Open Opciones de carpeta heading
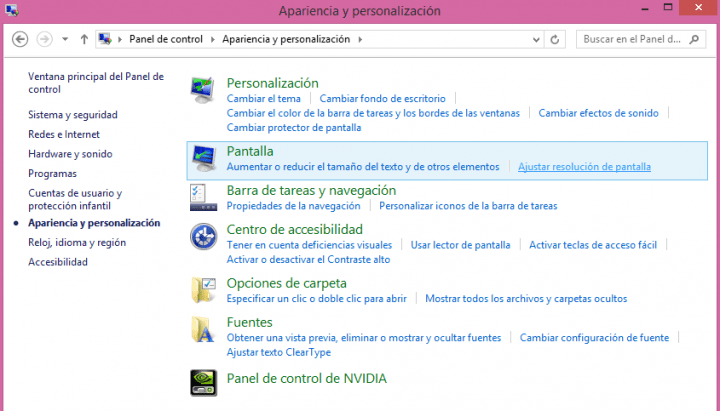Screen dimensions: 720x411 287,283
